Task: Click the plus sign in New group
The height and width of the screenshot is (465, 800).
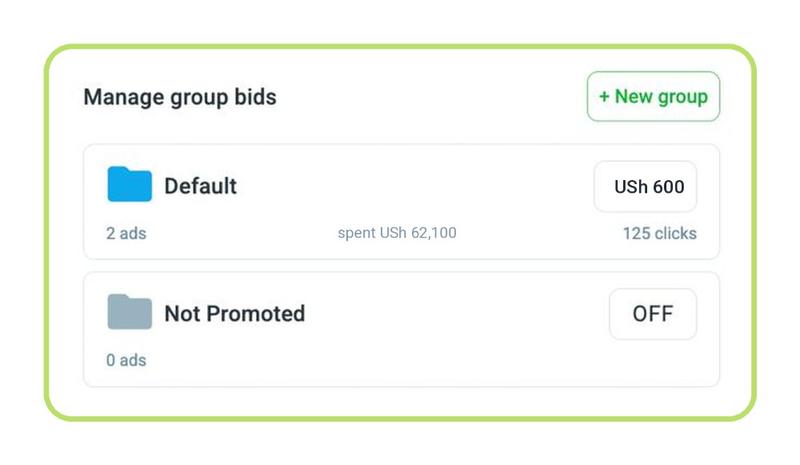Action: pyautogui.click(x=604, y=96)
